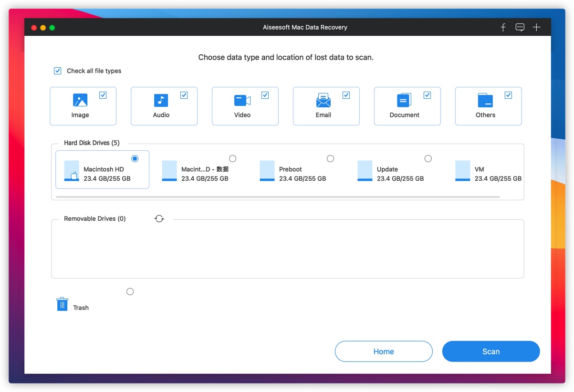Click the Hard Disk Drives (5) label

(92, 143)
